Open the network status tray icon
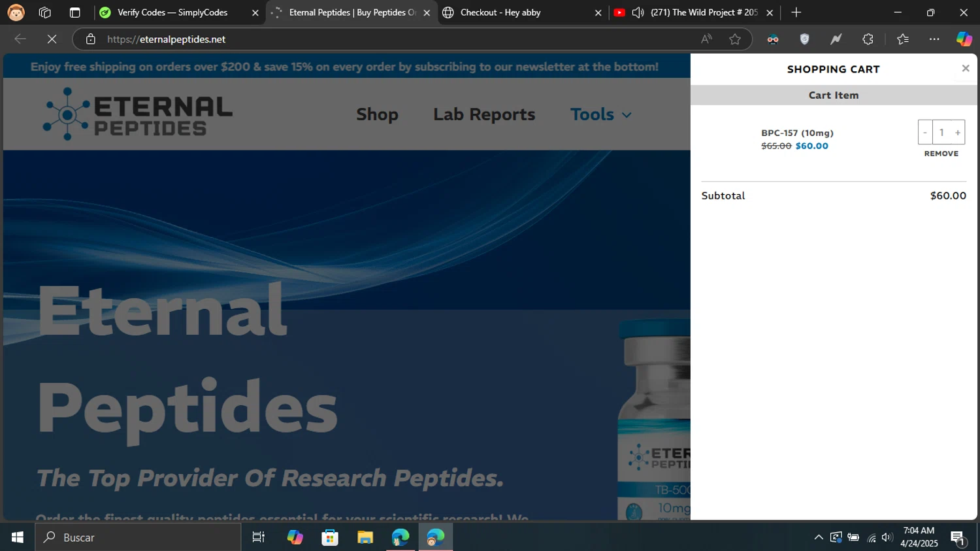980x551 pixels. coord(871,537)
